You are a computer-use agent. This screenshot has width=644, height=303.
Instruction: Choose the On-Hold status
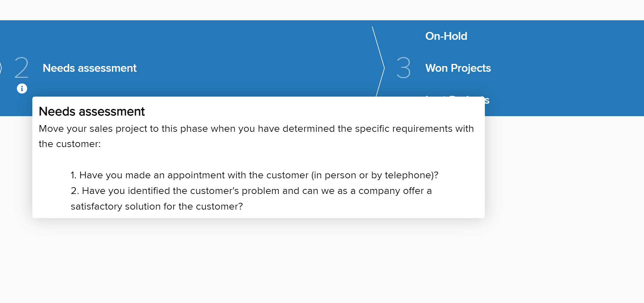446,36
